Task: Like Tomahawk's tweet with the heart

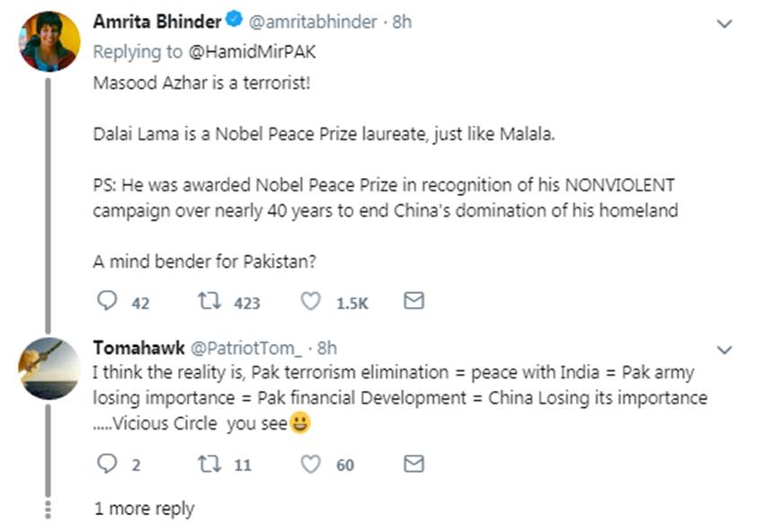Action: pos(311,464)
